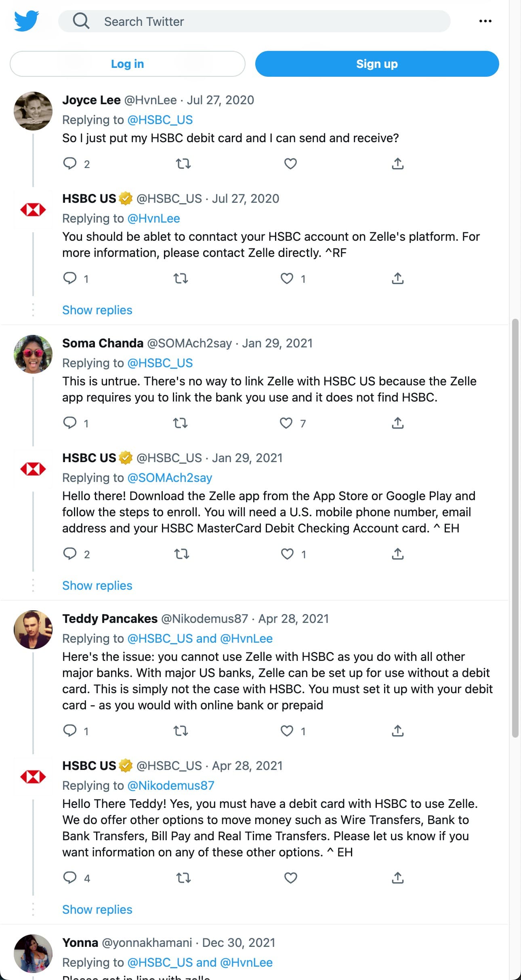Viewport: 521px width, 980px height.
Task: Click the Log in button
Action: [127, 63]
